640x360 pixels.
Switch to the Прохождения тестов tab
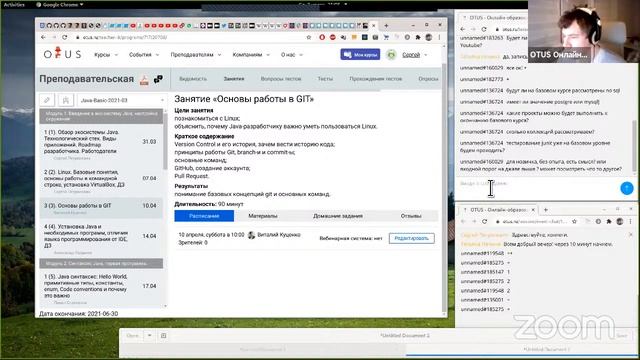[x=376, y=79]
